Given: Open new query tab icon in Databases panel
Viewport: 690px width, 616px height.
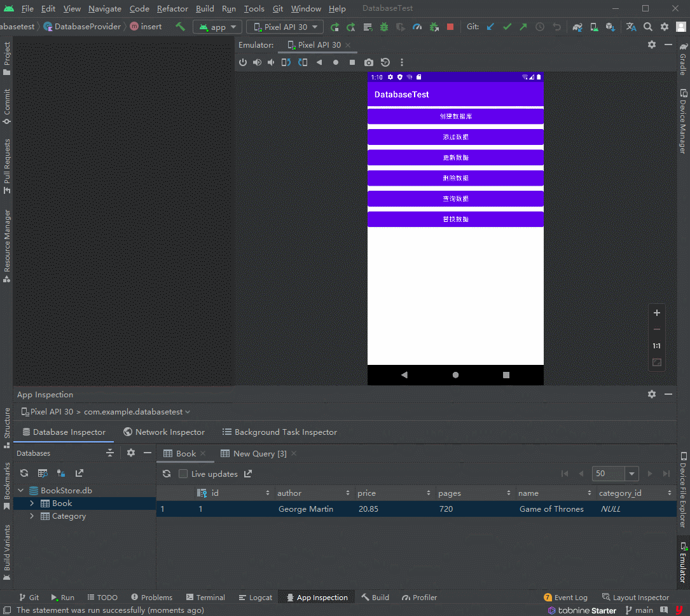Looking at the screenshot, I should [x=43, y=473].
